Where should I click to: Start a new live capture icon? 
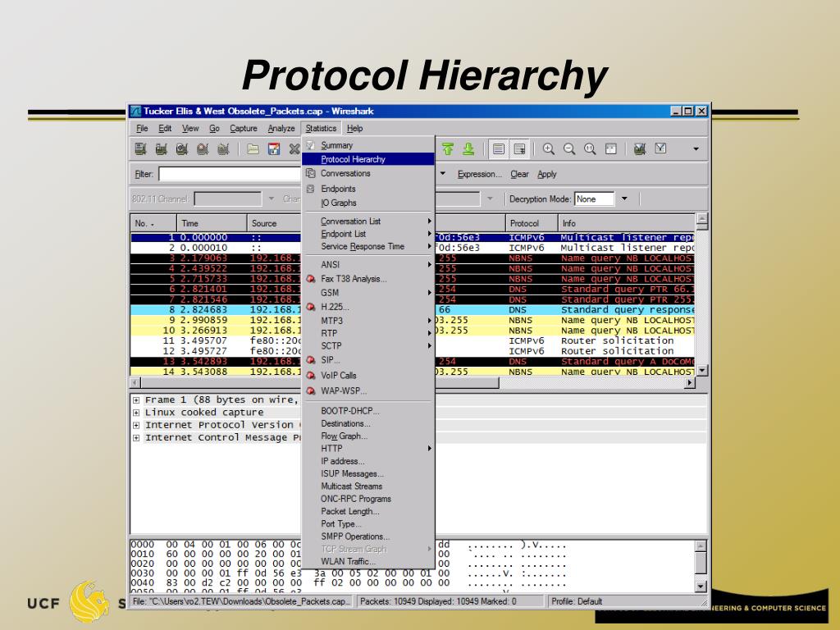181,149
